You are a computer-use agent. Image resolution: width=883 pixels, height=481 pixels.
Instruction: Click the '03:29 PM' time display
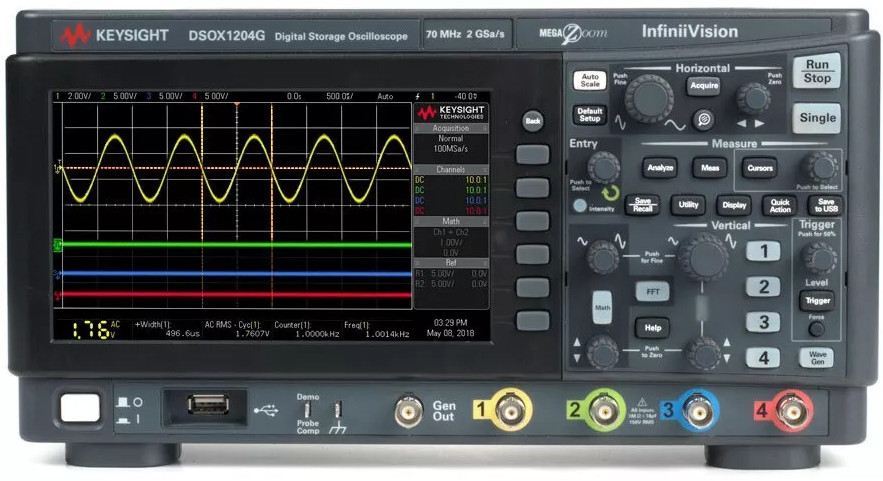[x=451, y=323]
